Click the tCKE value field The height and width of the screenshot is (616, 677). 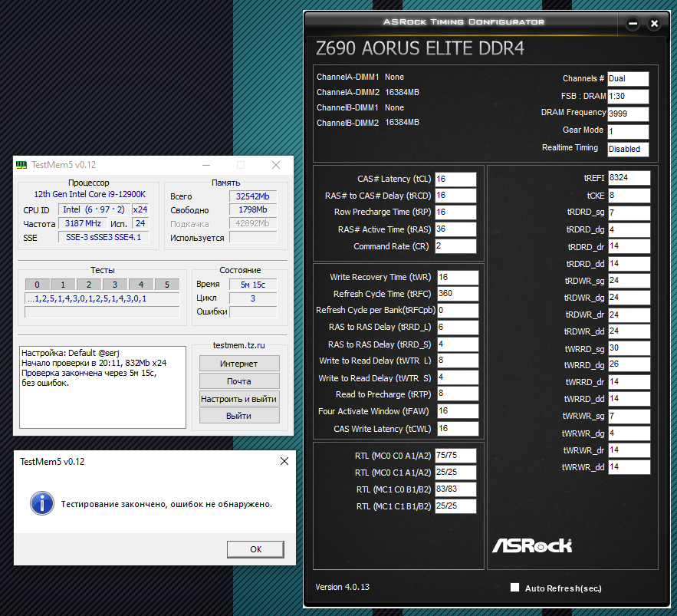(x=629, y=196)
